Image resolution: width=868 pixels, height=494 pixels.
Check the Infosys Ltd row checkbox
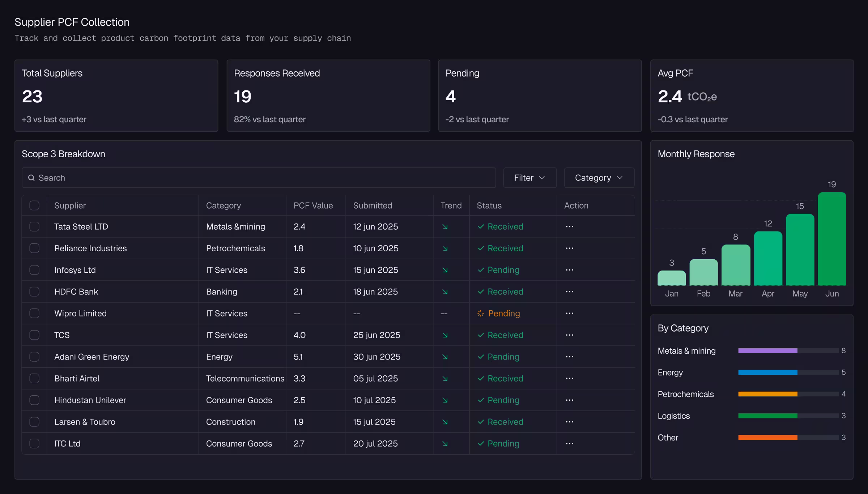pyautogui.click(x=34, y=270)
